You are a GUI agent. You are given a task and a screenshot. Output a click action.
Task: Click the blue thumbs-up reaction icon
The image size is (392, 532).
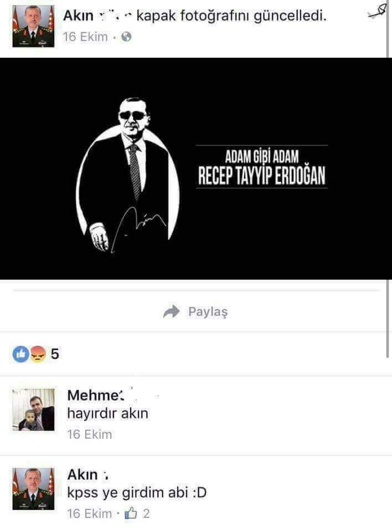click(20, 354)
